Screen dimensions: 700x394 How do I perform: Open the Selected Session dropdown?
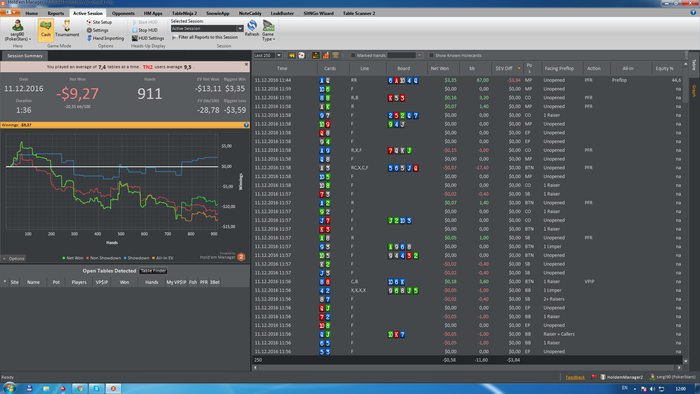207,29
